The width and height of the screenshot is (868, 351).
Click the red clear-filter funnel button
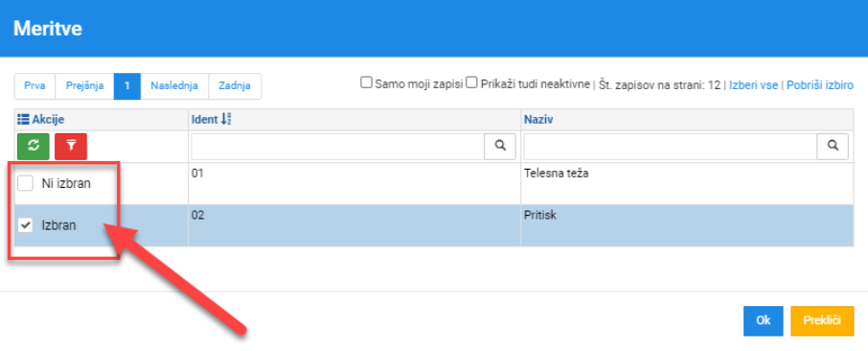[x=71, y=147]
